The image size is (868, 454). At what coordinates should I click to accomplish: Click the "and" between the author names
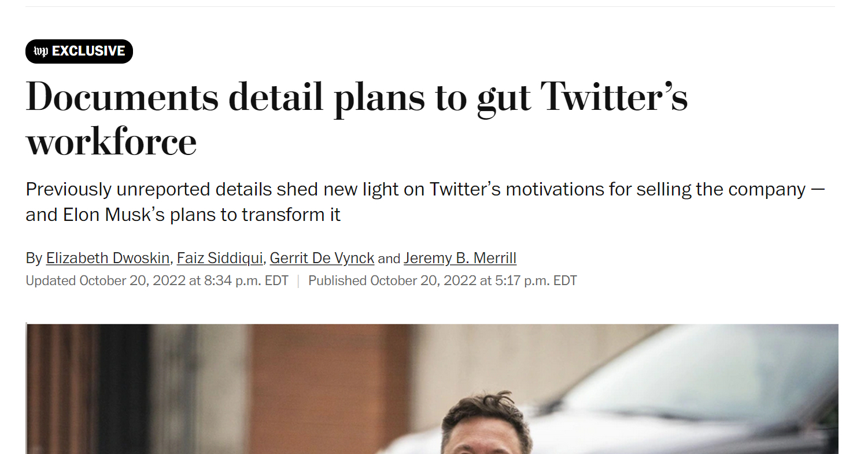pyautogui.click(x=389, y=259)
